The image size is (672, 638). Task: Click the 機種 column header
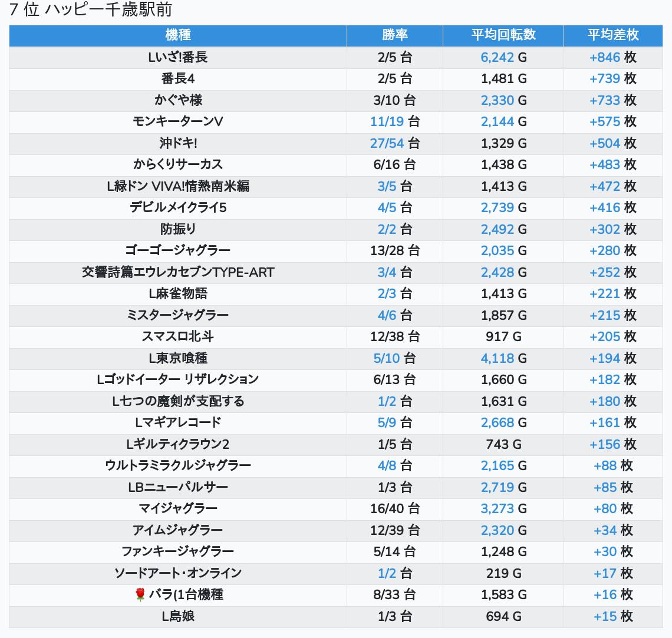coord(178,35)
